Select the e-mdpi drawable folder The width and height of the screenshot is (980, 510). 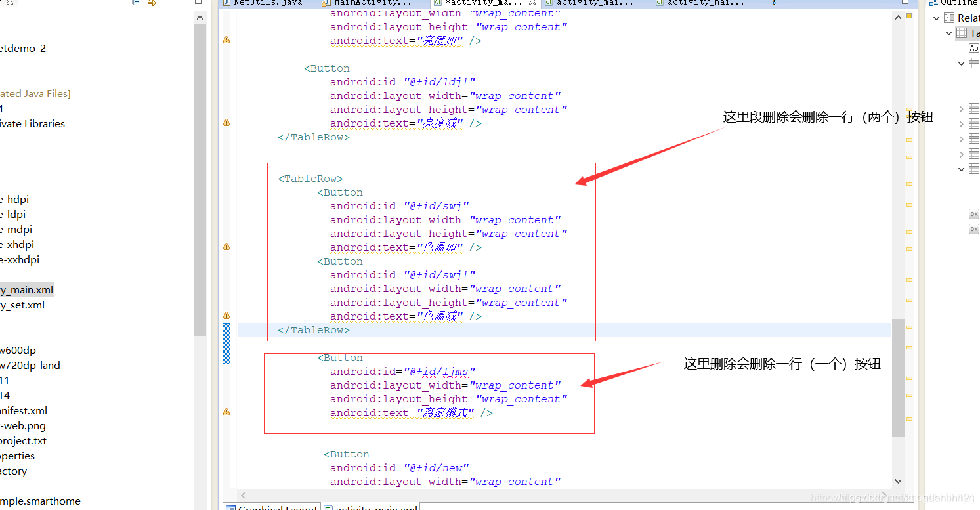(16, 230)
